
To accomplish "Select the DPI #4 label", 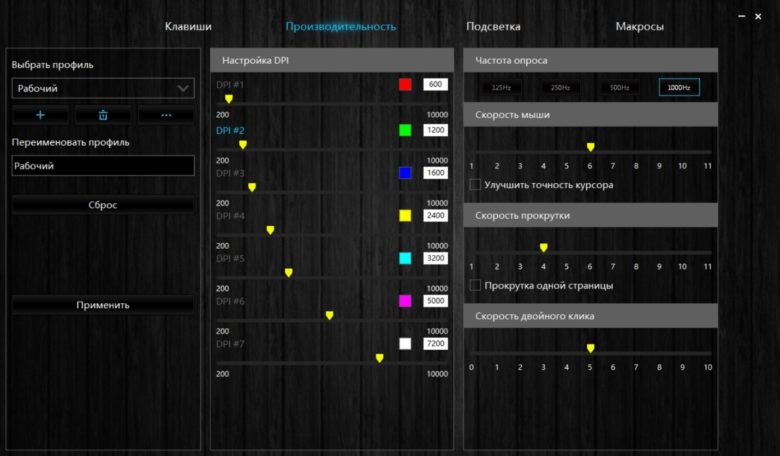I will coord(230,216).
